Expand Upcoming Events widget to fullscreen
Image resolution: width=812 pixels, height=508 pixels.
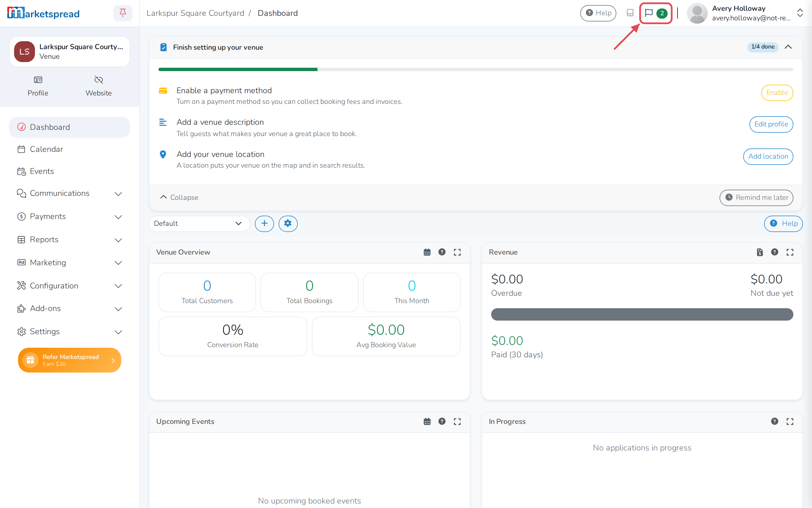tap(457, 421)
